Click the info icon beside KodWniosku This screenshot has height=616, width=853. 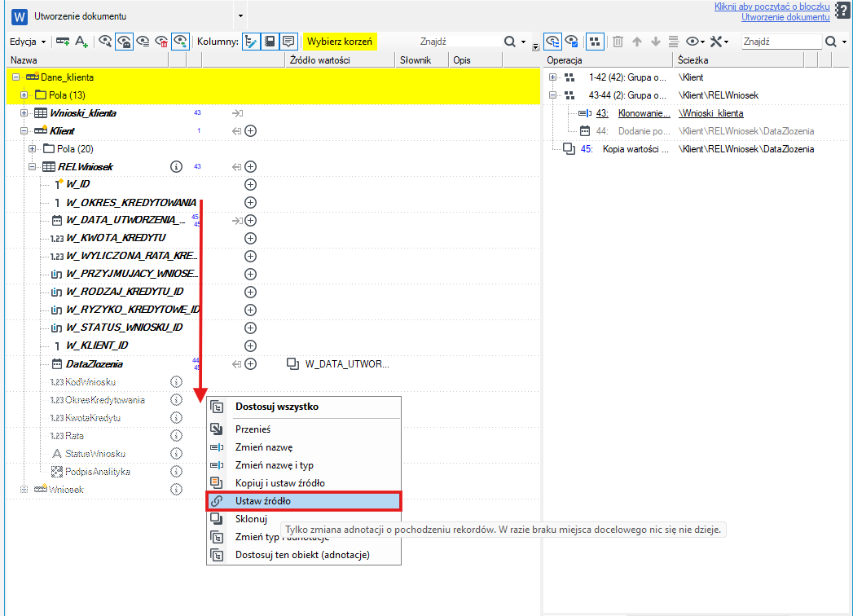tap(176, 382)
